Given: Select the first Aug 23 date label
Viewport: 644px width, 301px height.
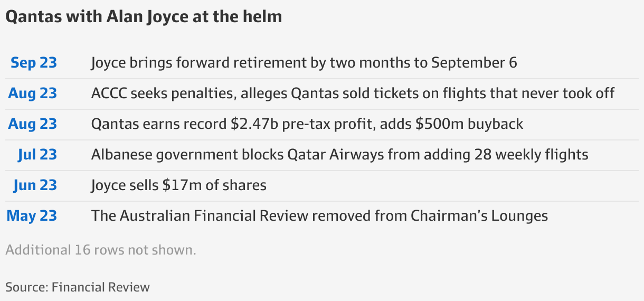Looking at the screenshot, I should click(x=32, y=93).
